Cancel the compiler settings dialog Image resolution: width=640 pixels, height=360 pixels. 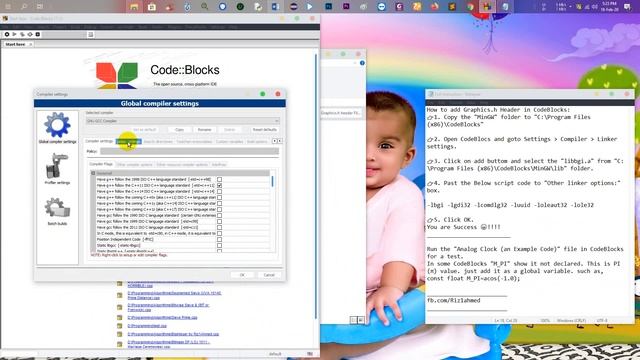pos(269,275)
